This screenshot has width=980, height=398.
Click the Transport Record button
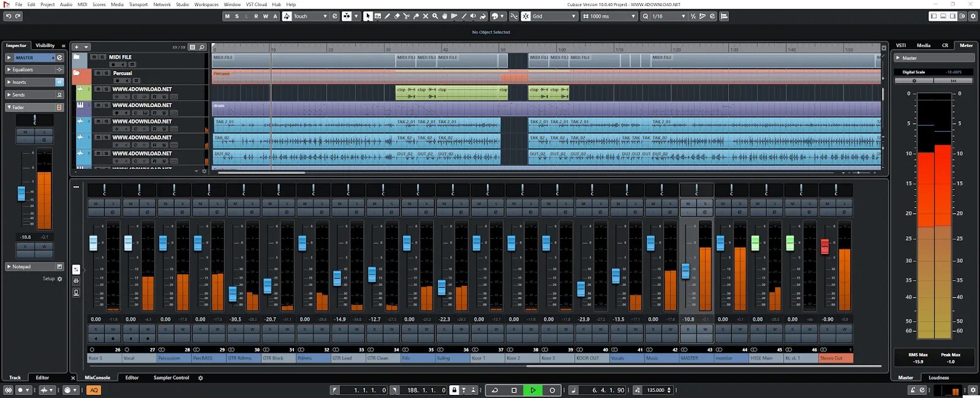[x=552, y=390]
